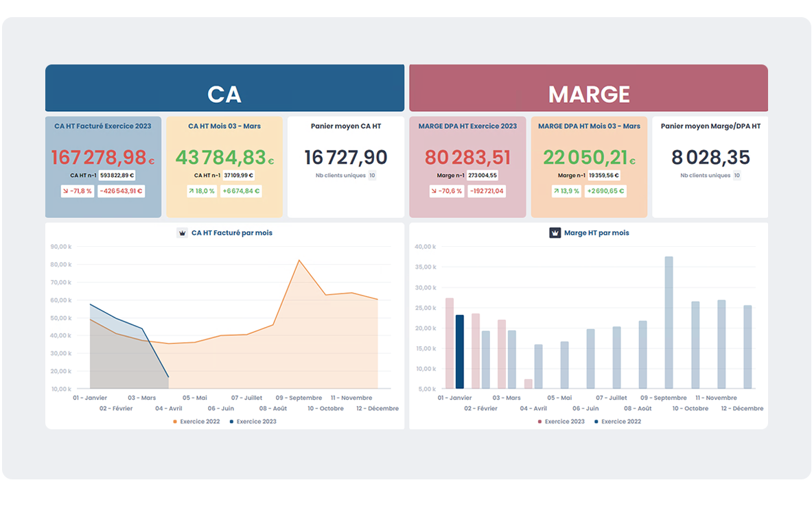Click the dark blue January bar in Marge chart
Image resolution: width=812 pixels, height=526 pixels.
[460, 352]
